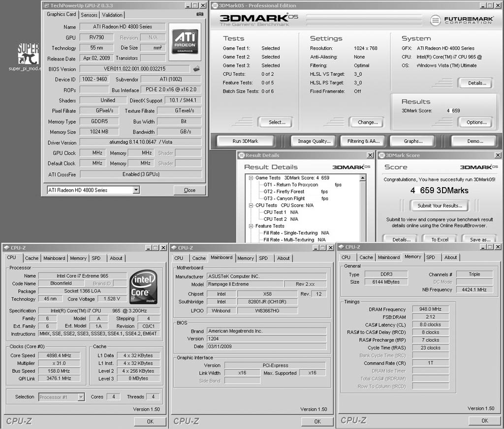
Task: Open the SPD tab in the left CPU-Z window
Action: click(96, 258)
